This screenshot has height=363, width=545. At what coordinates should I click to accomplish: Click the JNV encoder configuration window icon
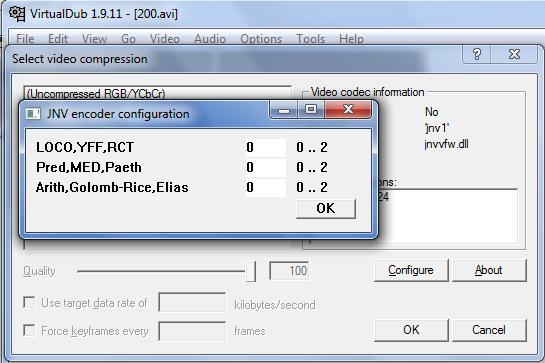[x=33, y=114]
